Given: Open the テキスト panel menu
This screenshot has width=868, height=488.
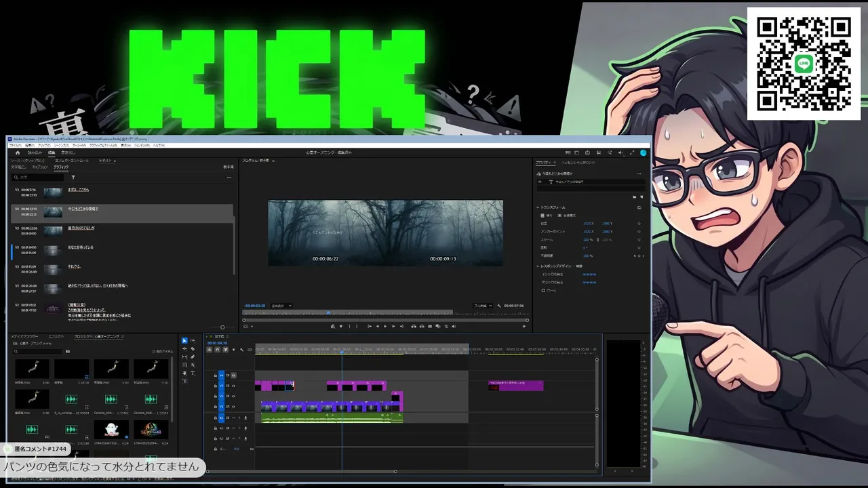Looking at the screenshot, I should point(115,161).
